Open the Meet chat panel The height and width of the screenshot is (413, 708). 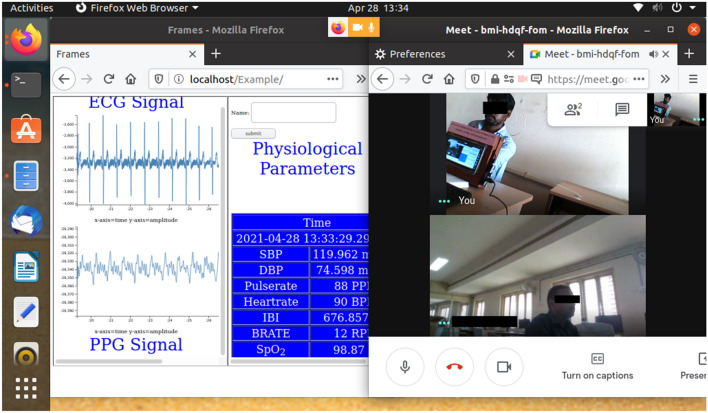pos(622,110)
